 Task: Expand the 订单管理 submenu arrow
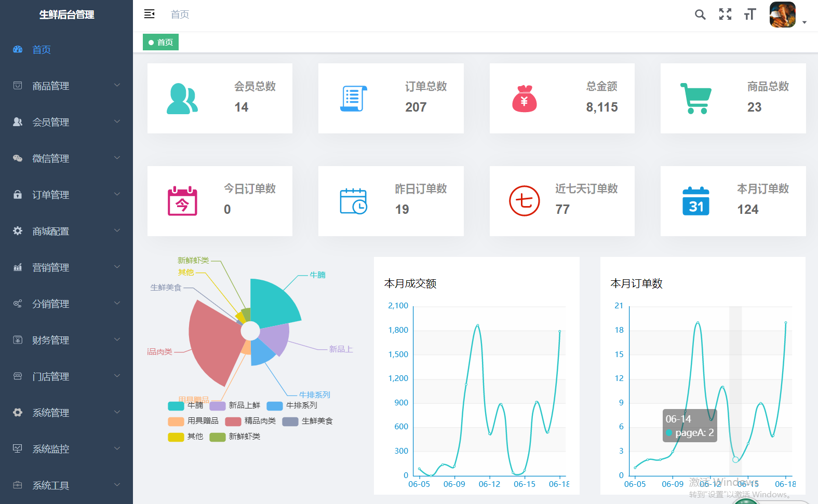117,194
